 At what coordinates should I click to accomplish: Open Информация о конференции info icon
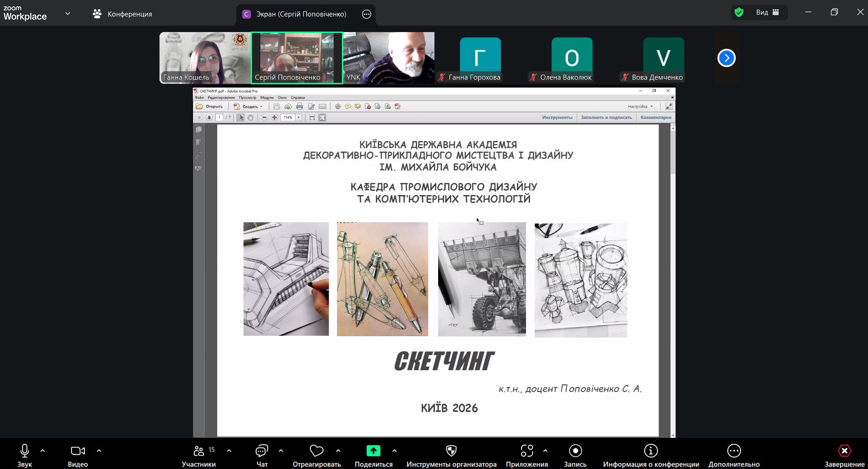[651, 451]
